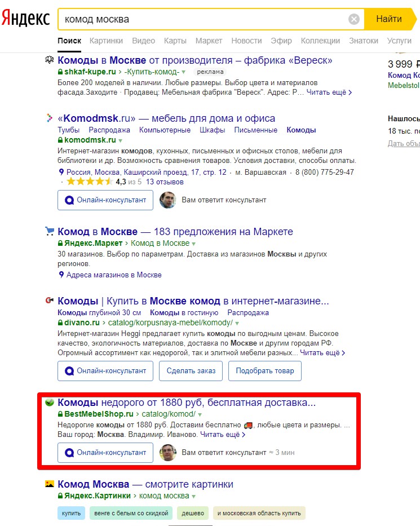Click the Вереск result favicon

(x=49, y=60)
